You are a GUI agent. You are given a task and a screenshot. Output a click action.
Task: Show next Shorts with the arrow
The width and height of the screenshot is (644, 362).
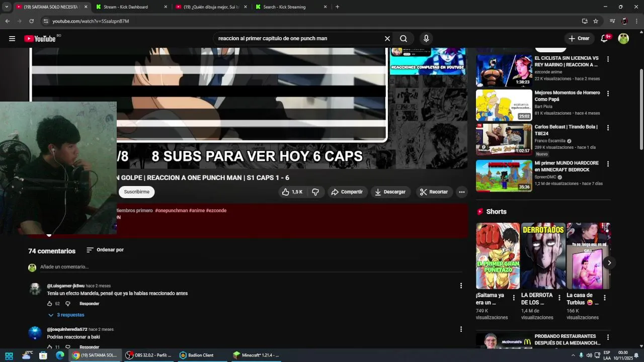tap(609, 263)
